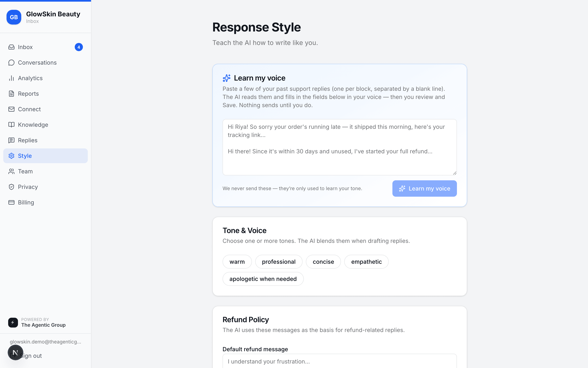The image size is (588, 368).
Task: Click the Connect envelope icon
Action: [11, 109]
